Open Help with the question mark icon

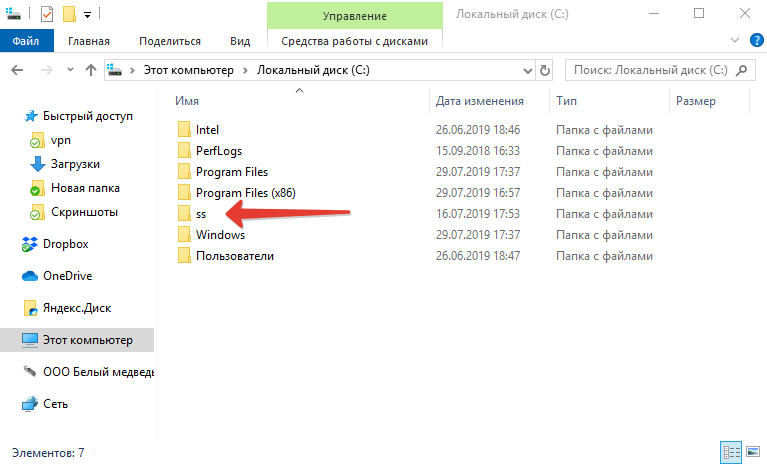tap(757, 40)
